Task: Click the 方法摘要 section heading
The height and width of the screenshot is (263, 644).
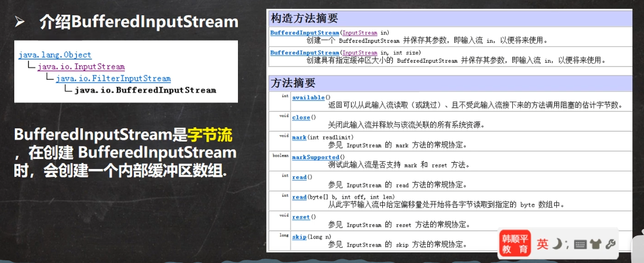Action: (293, 83)
